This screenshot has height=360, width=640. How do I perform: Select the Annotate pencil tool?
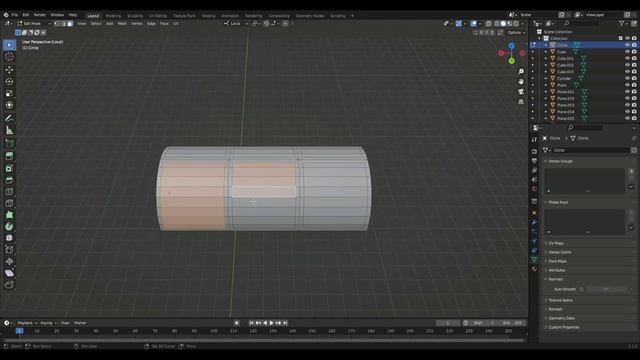(x=9, y=118)
